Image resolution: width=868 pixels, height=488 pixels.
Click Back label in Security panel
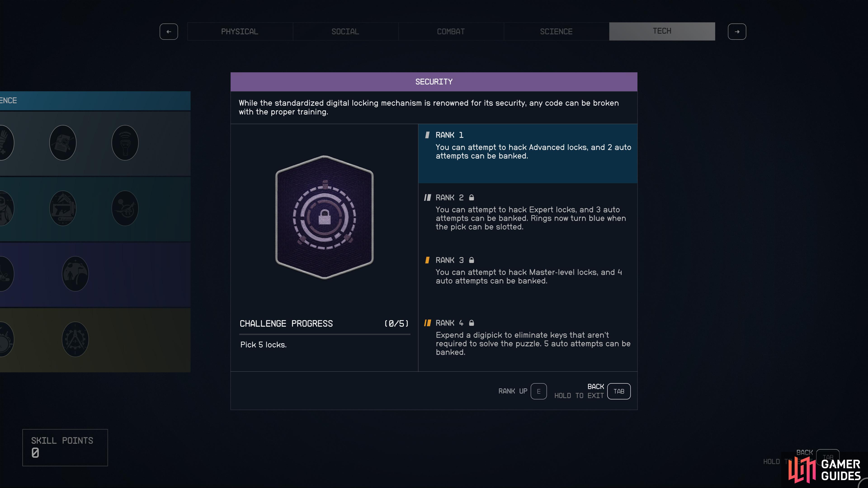click(596, 387)
